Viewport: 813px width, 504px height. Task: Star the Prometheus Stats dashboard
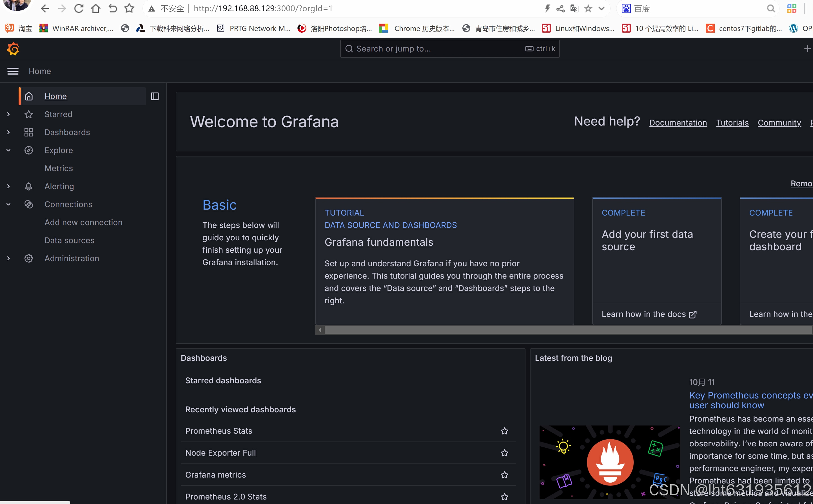coord(504,431)
